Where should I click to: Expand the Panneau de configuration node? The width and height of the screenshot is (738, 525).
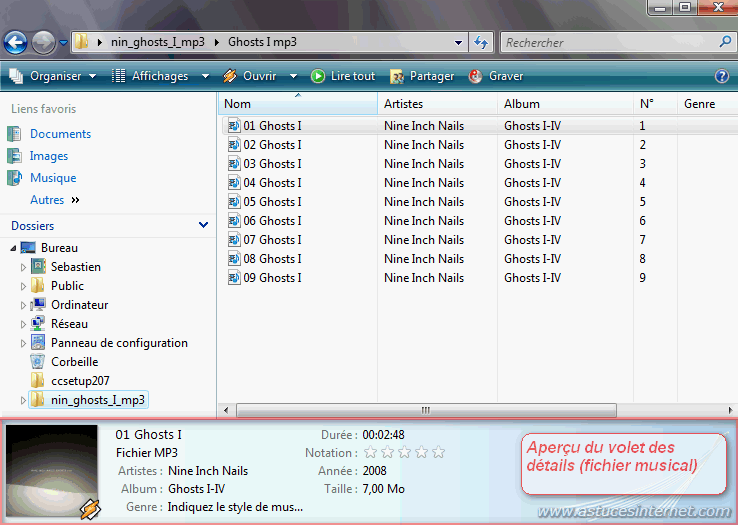pos(23,343)
